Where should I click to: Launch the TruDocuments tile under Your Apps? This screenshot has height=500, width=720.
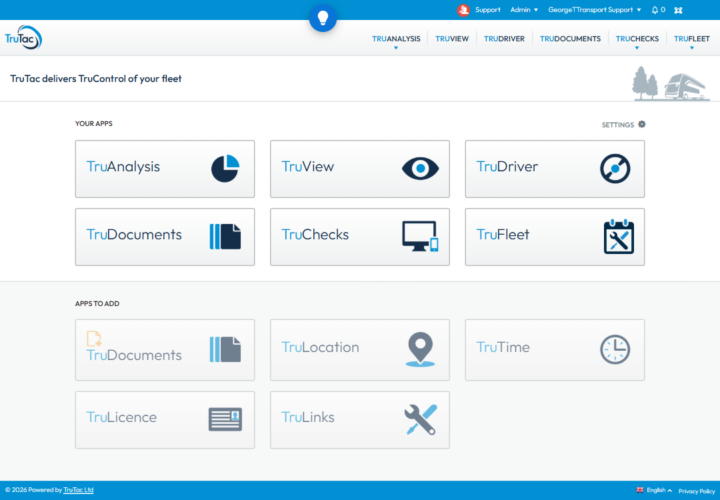point(165,237)
